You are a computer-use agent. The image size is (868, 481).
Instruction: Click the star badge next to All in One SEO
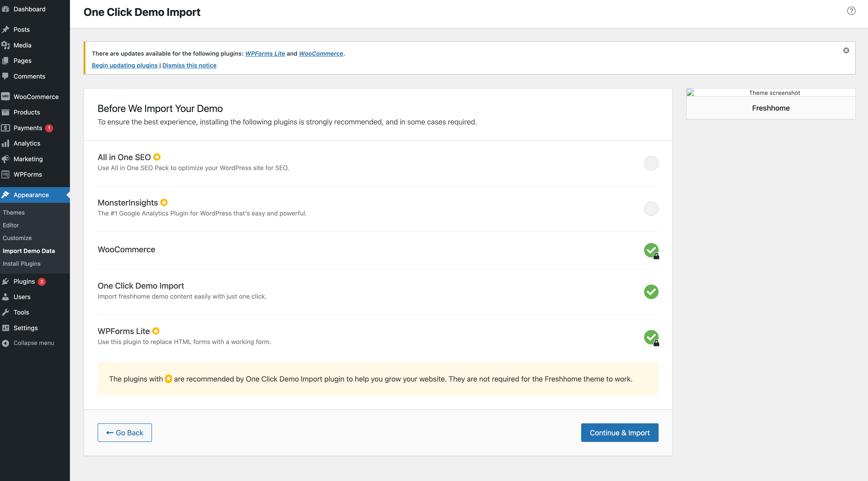[x=157, y=157]
